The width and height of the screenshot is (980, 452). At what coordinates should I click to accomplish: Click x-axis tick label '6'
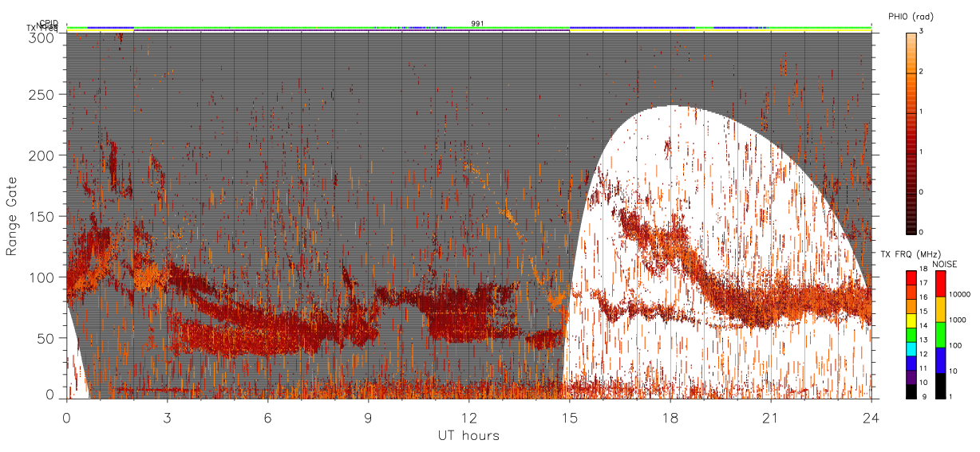(267, 416)
